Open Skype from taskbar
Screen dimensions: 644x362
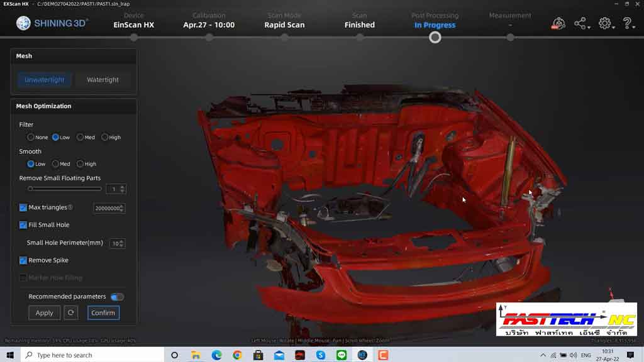click(321, 355)
